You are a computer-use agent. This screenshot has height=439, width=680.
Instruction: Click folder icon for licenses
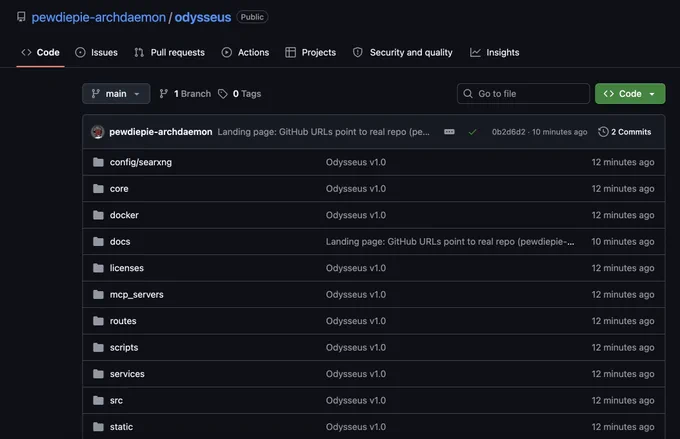coord(98,268)
